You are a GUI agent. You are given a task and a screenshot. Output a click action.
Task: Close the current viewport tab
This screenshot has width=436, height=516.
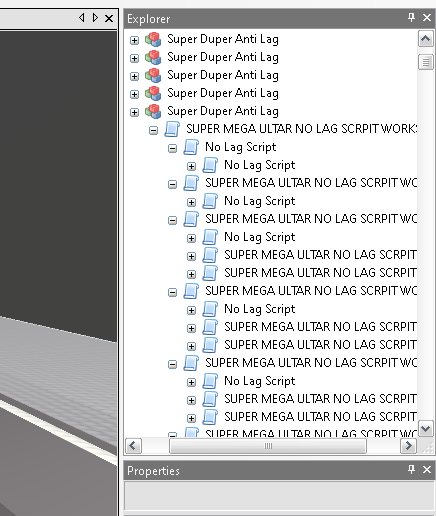pos(109,18)
